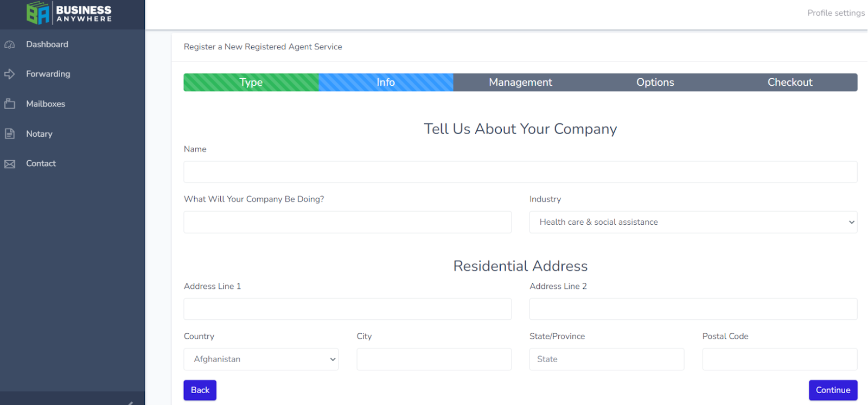Focus the company Name field
The width and height of the screenshot is (868, 405).
pos(520,172)
